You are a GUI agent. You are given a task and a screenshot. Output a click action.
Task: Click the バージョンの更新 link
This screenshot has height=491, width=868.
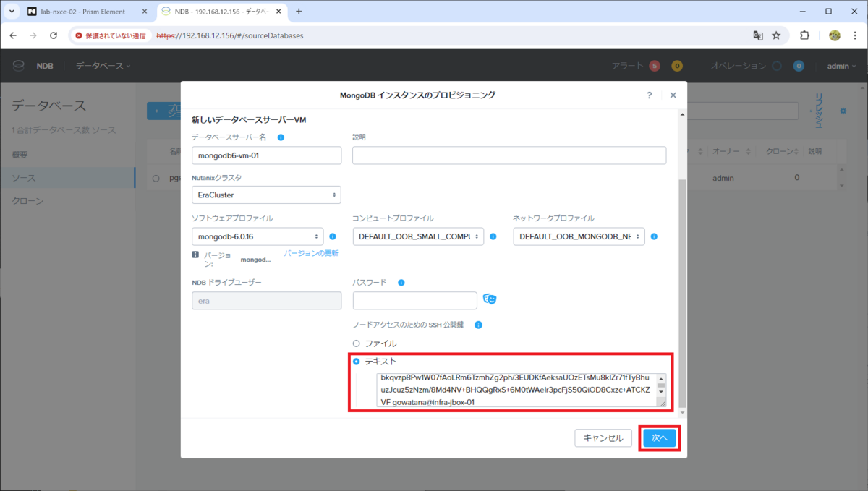[311, 253]
